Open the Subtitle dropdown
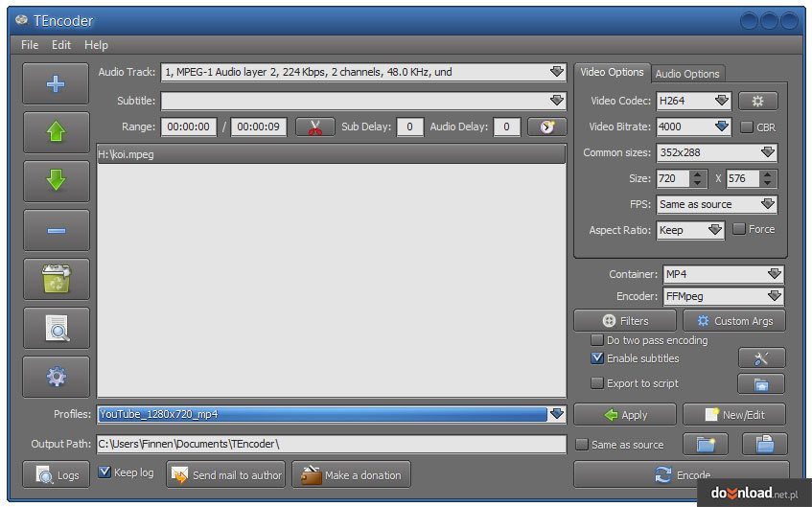Image resolution: width=812 pixels, height=507 pixels. tap(557, 101)
